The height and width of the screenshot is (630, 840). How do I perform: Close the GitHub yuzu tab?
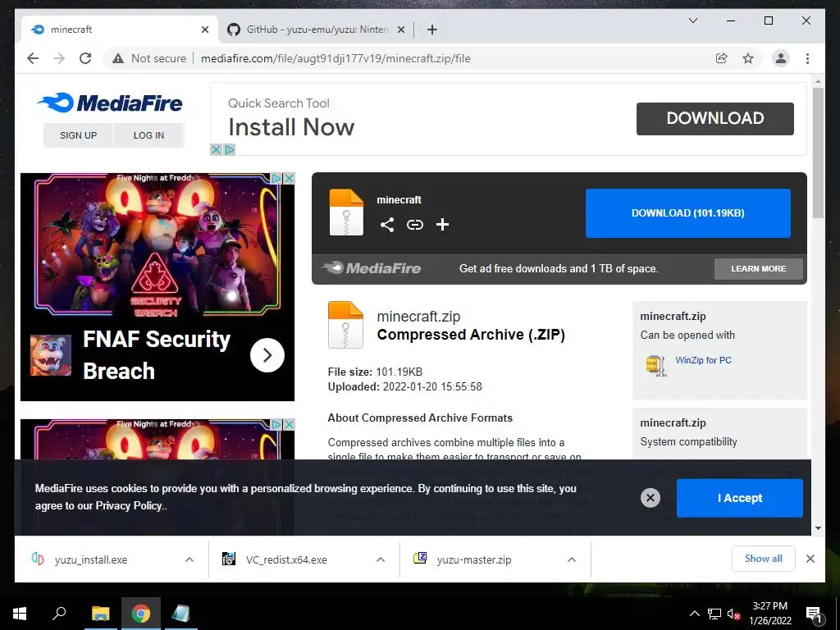click(400, 30)
